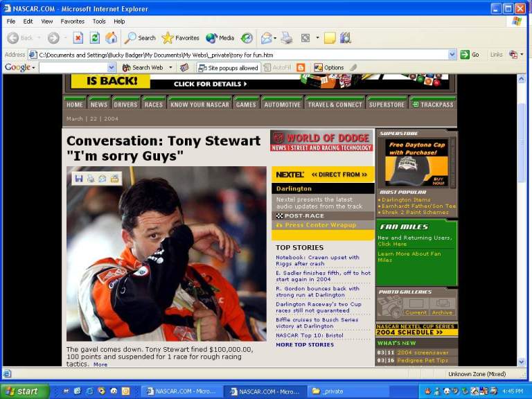This screenshot has width=532, height=399.
Task: Open the Notebook: Craven upset story link
Action: [317, 260]
